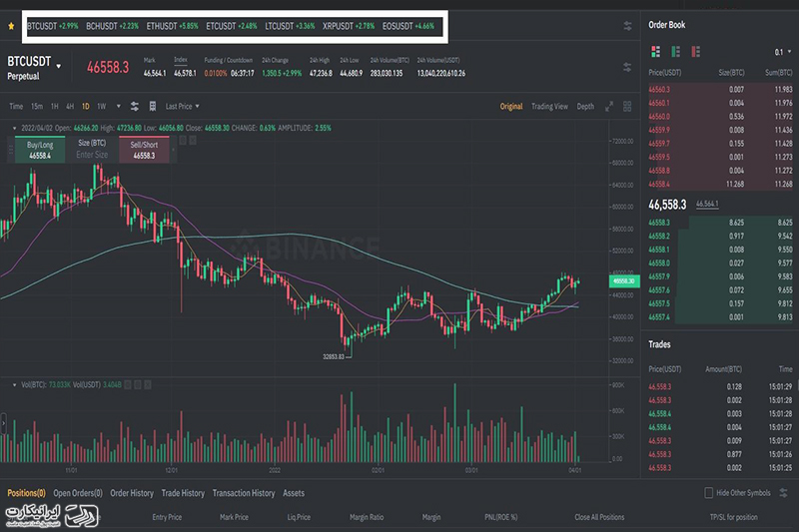The image size is (799, 532).
Task: Grab the quick-order panel drag handle
Action: [10, 150]
